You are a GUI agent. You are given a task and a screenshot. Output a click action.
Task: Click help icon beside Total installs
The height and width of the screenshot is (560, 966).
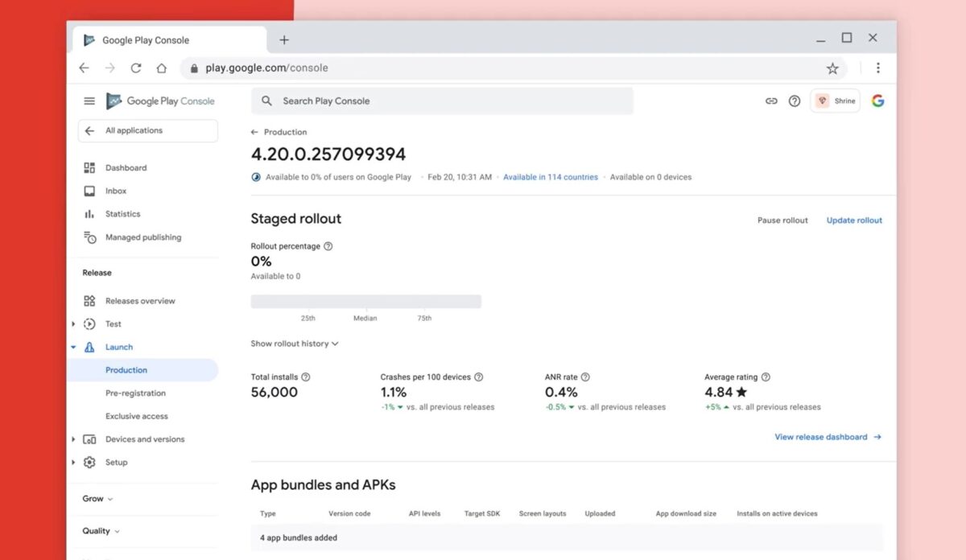tap(306, 377)
